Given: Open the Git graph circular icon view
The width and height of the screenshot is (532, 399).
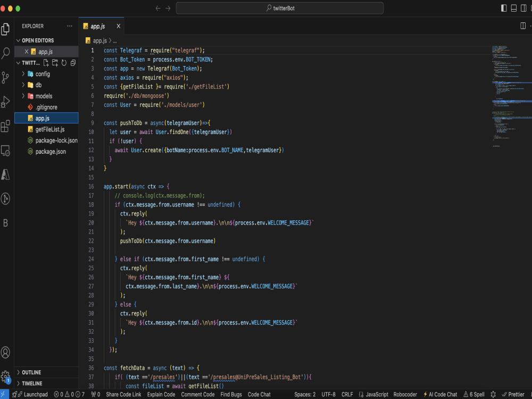Looking at the screenshot, I should (5, 198).
